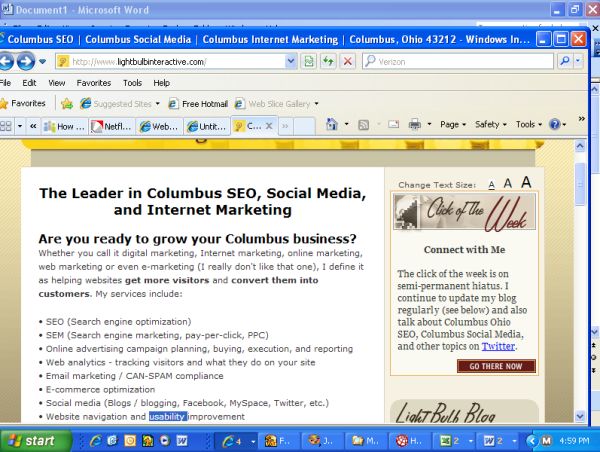Screen dimensions: 600x452
Task: Select the largest text size A
Action: pos(526,182)
